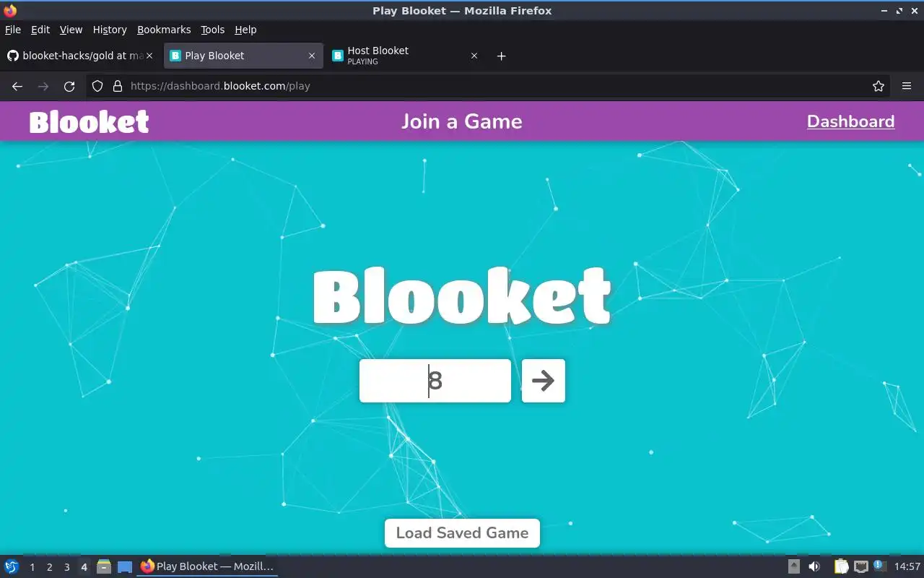Open the Help menu
This screenshot has width=924, height=578.
click(x=245, y=30)
